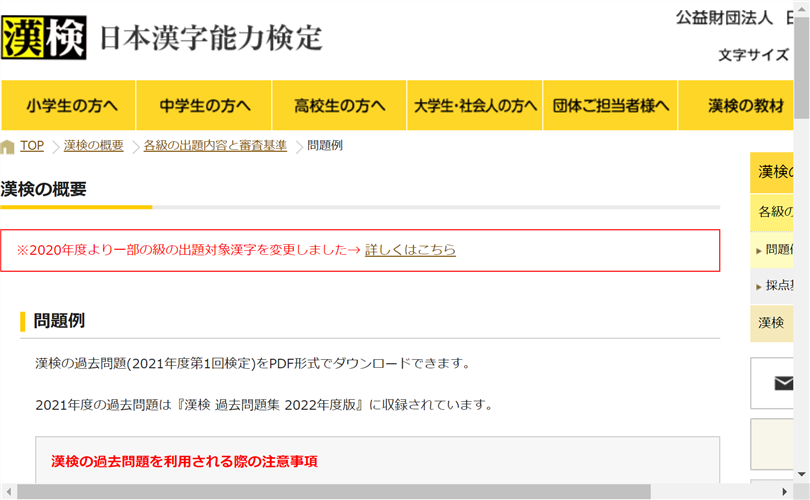Click scroll down arrow on vertical scrollbar
This screenshot has width=810, height=500.
802,474
